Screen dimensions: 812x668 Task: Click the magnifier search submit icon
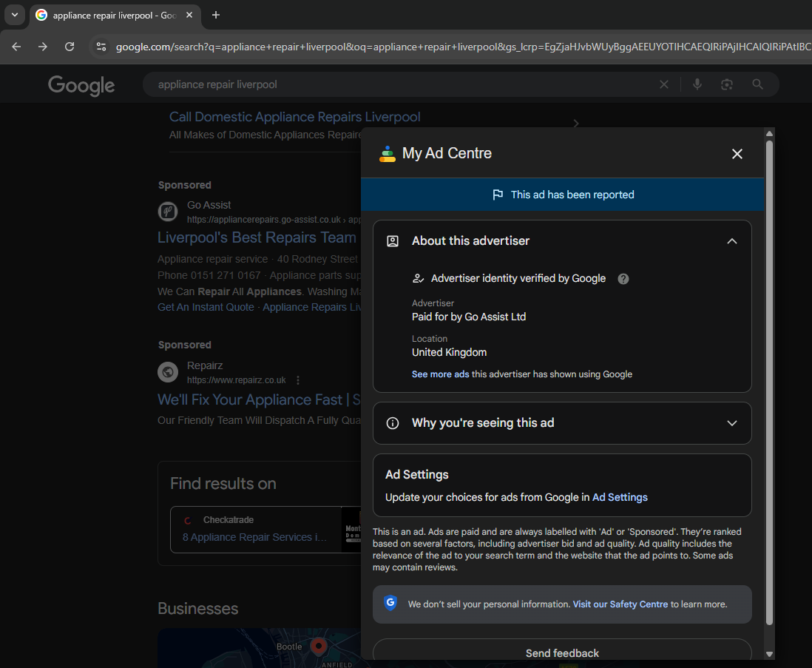coord(757,84)
